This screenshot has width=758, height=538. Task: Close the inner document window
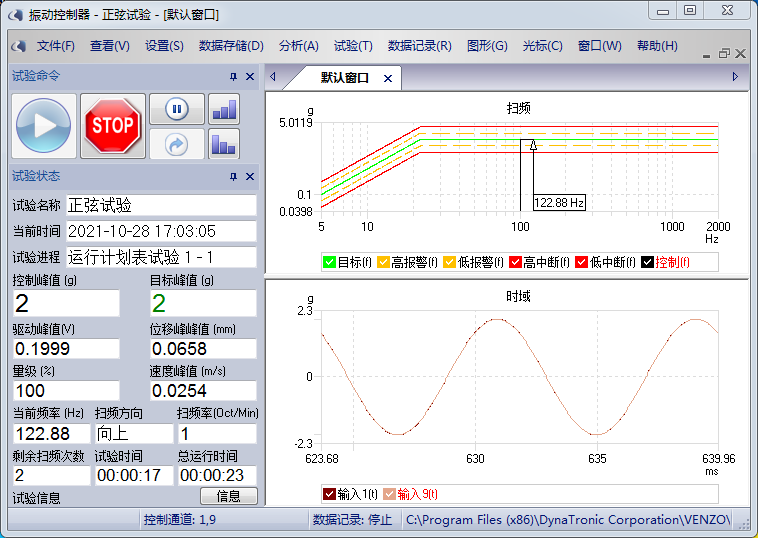[741, 53]
